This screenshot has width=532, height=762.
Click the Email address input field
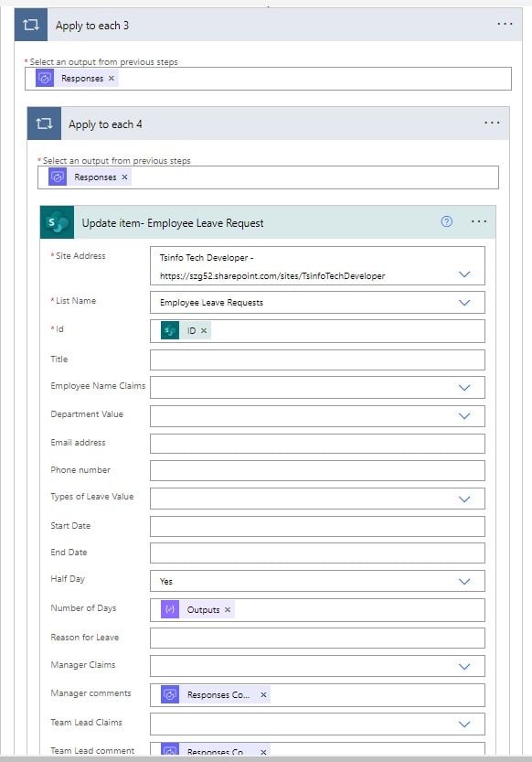317,444
